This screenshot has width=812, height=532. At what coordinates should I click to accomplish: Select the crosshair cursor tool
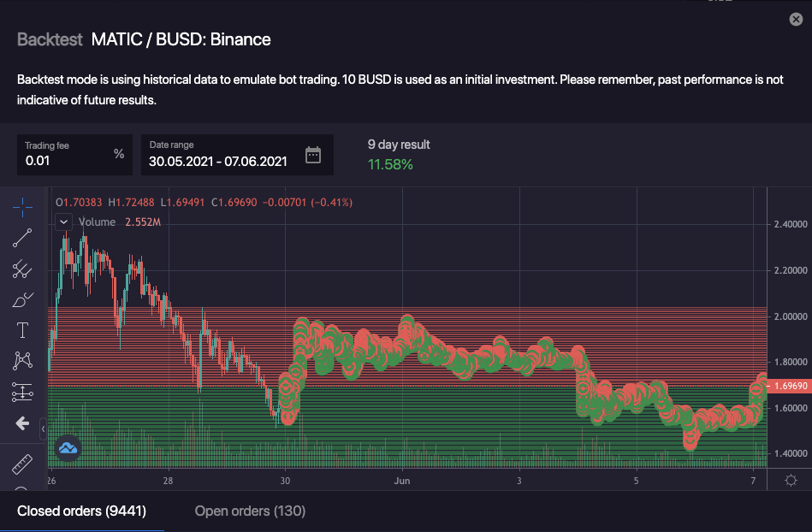pos(22,206)
